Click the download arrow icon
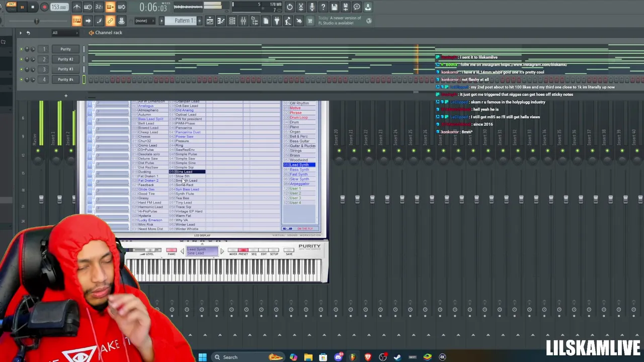Image resolution: width=644 pixels, height=362 pixels. [x=368, y=7]
